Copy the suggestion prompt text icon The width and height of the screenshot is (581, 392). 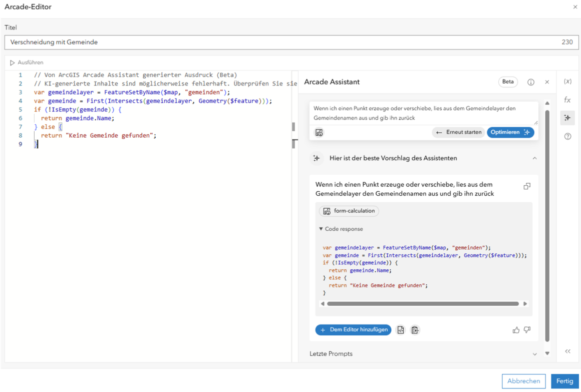(527, 186)
